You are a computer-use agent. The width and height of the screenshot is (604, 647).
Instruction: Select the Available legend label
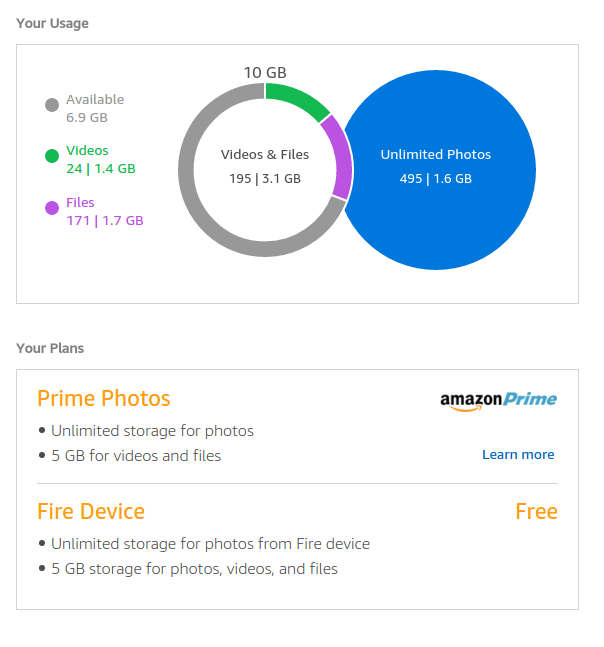tap(95, 100)
